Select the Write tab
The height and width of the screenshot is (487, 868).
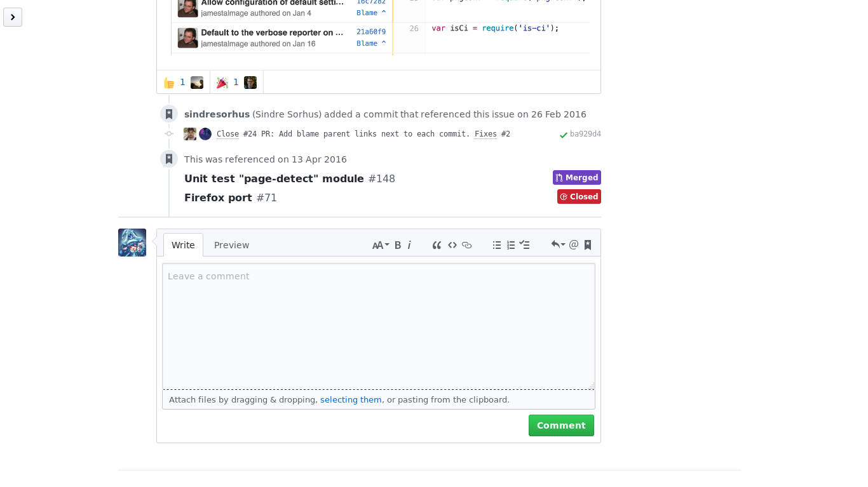(183, 244)
